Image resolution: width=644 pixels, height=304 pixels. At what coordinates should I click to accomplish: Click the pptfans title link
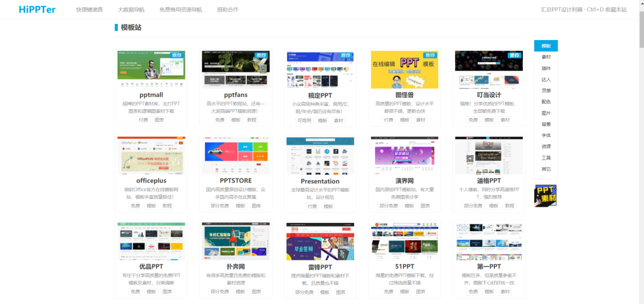pyautogui.click(x=236, y=95)
